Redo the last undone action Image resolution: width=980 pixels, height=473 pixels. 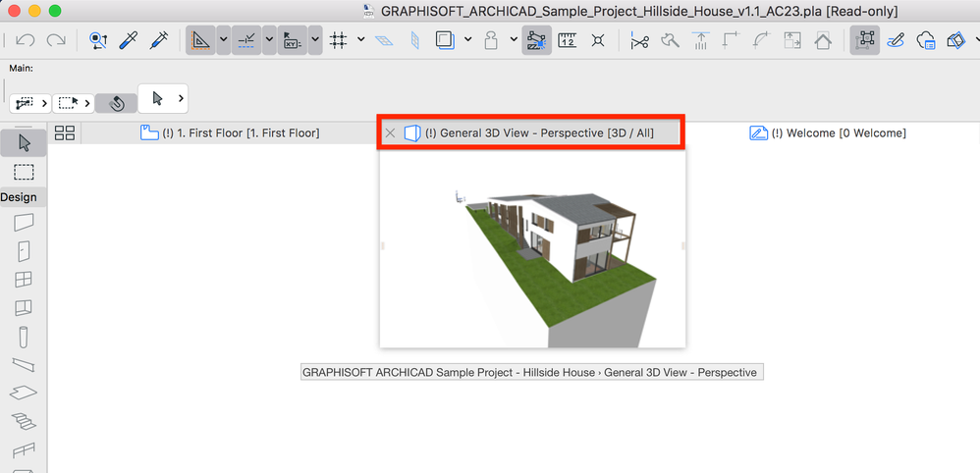point(56,40)
